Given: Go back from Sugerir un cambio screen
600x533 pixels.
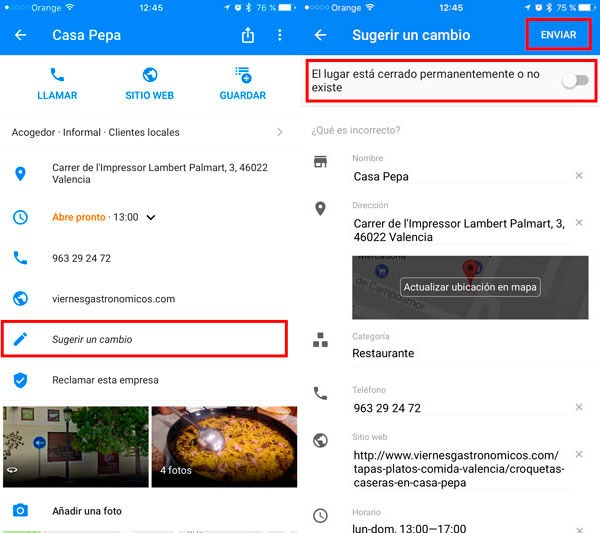Looking at the screenshot, I should tap(320, 35).
